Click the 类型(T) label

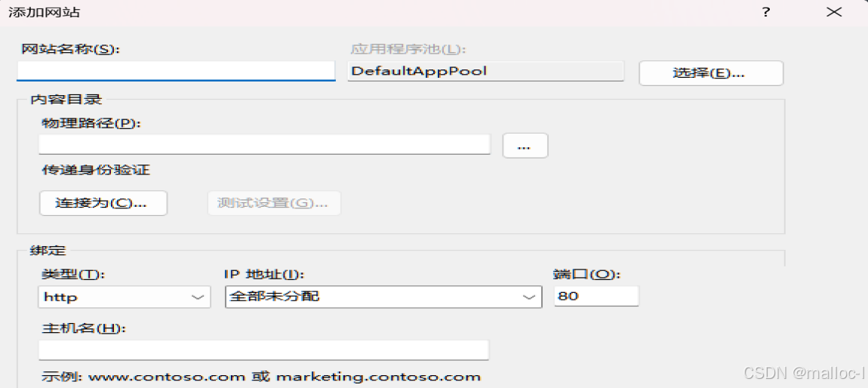click(x=73, y=274)
